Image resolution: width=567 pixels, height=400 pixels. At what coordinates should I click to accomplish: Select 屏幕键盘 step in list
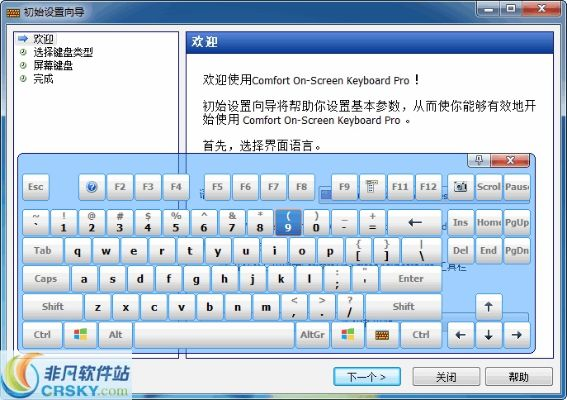point(53,65)
